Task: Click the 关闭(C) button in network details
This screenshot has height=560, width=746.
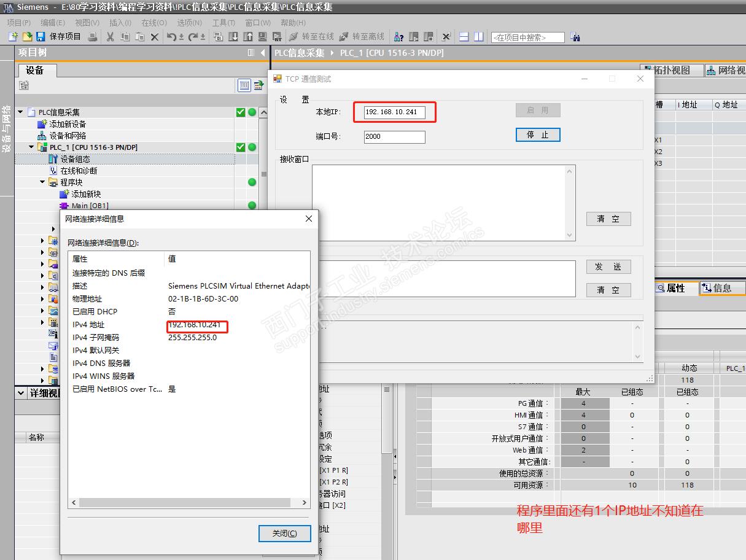Action: click(284, 534)
